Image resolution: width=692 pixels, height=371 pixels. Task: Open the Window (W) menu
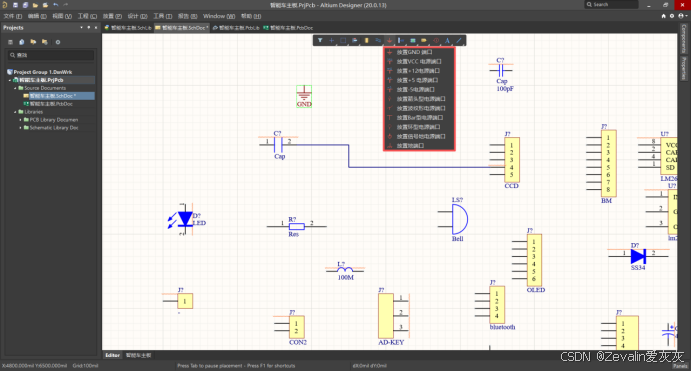click(x=219, y=16)
